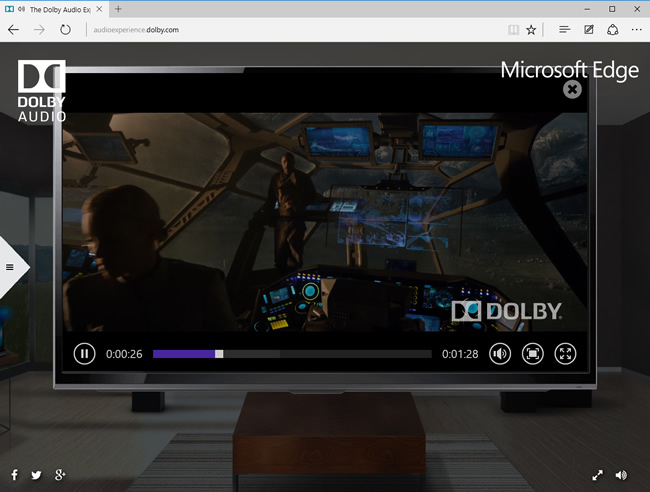Toggle page fullscreen arrows icon
650x492 pixels.
click(x=597, y=475)
